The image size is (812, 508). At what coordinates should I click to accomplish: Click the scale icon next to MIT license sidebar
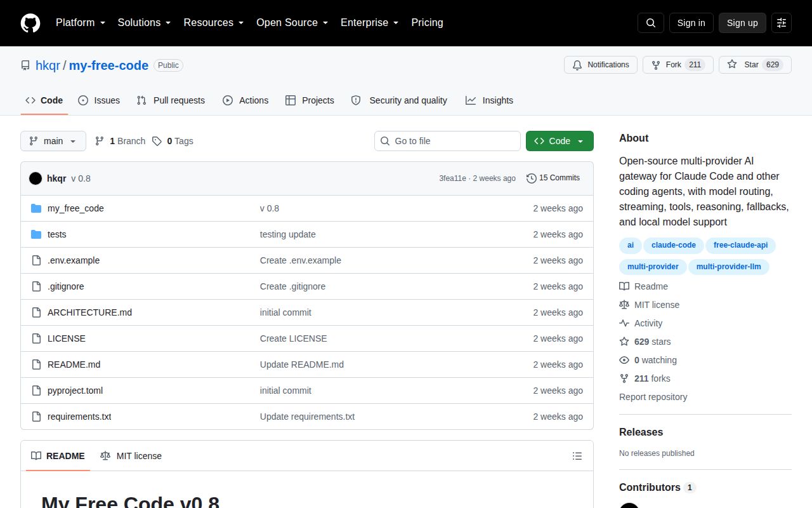click(624, 305)
